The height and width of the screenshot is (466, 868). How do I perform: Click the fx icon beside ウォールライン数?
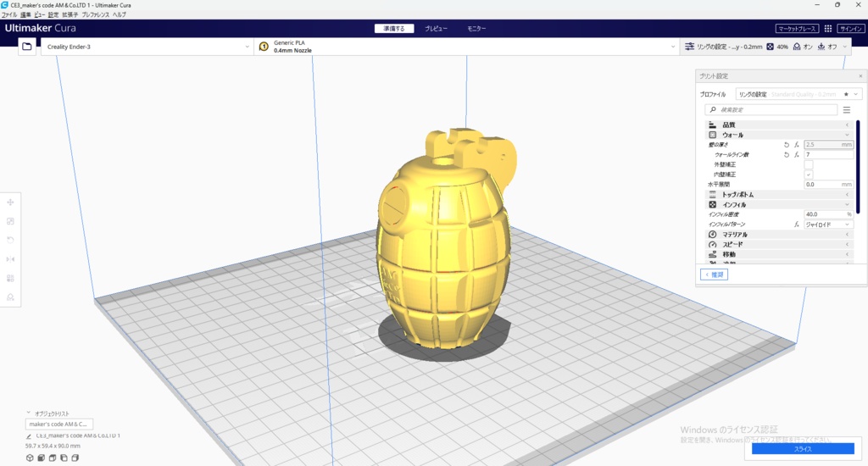(797, 155)
